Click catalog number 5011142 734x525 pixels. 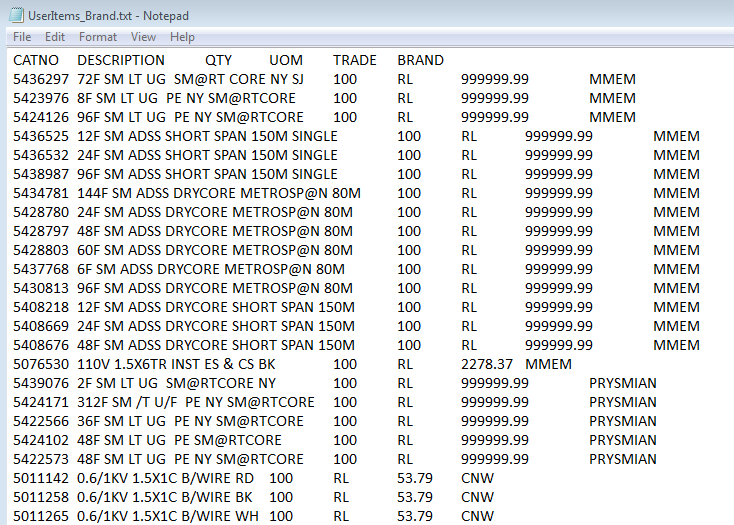click(x=41, y=478)
